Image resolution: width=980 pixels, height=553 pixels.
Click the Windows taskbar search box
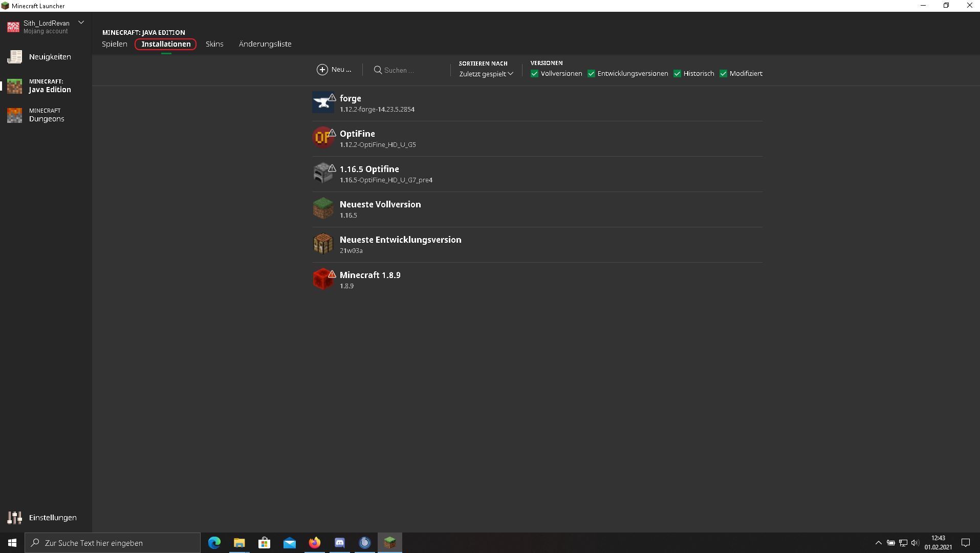pyautogui.click(x=113, y=543)
